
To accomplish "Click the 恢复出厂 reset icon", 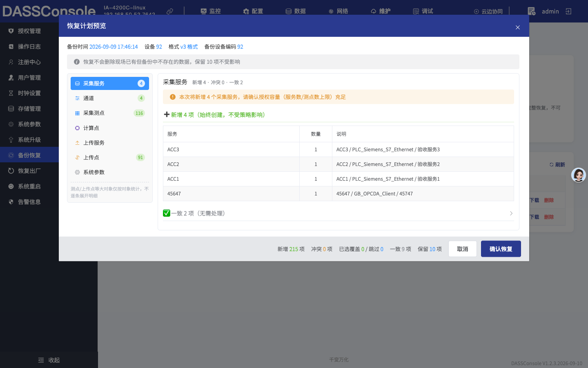I will [11, 171].
